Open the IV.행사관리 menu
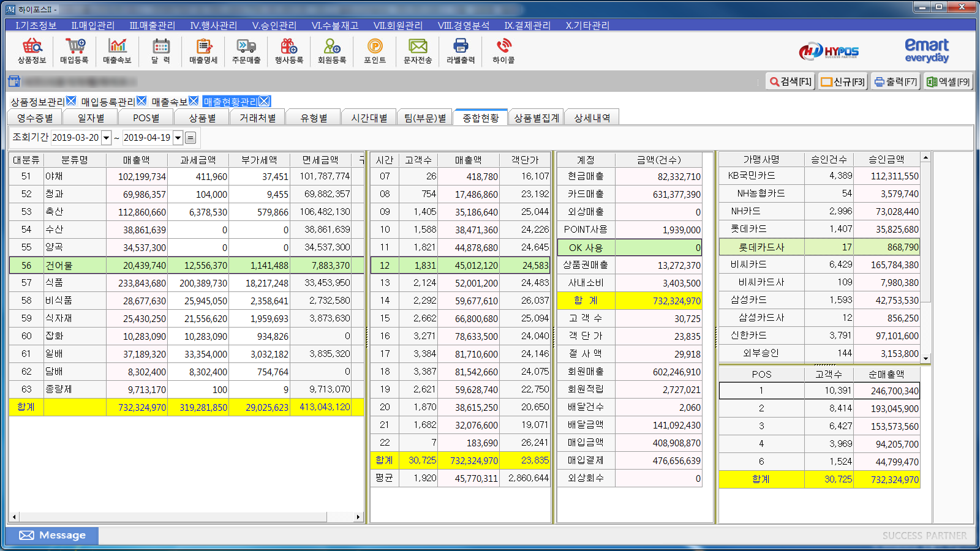This screenshot has width=980, height=551. point(213,25)
